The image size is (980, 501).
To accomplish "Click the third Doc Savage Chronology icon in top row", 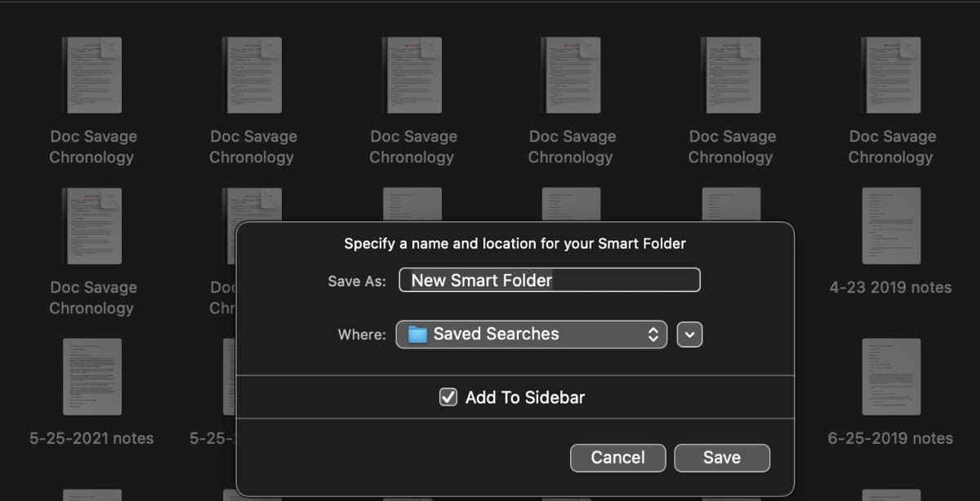I will coord(412,75).
